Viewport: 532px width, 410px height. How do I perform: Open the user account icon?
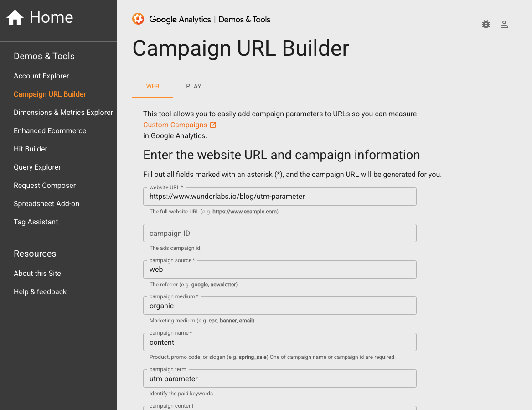[x=504, y=25]
